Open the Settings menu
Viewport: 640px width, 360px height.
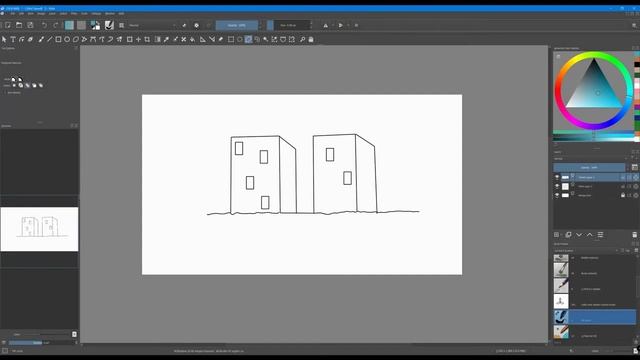(x=96, y=13)
